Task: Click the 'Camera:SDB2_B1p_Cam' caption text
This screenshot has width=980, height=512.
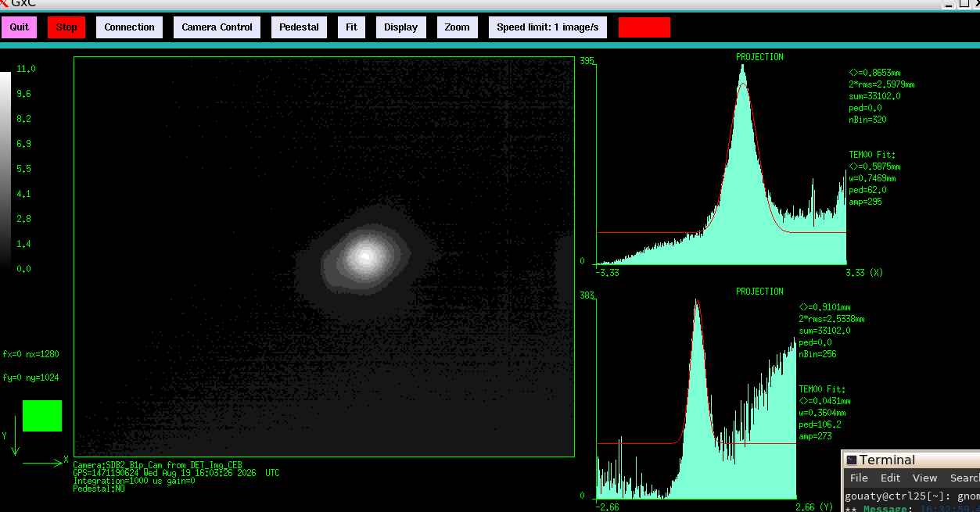Action: tap(158, 465)
